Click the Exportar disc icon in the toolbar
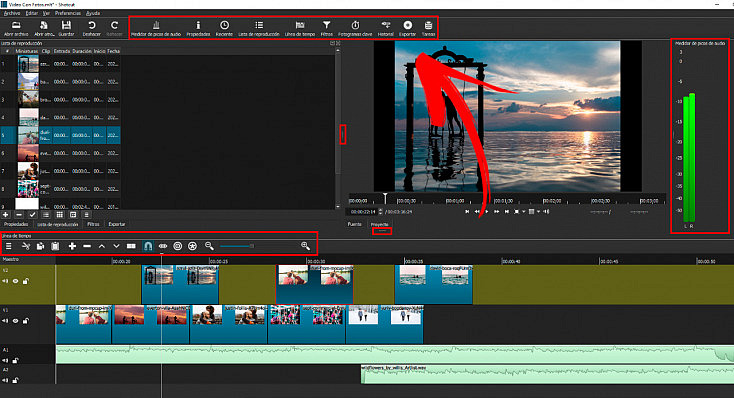Image resolution: width=734 pixels, height=398 pixels. 408,29
